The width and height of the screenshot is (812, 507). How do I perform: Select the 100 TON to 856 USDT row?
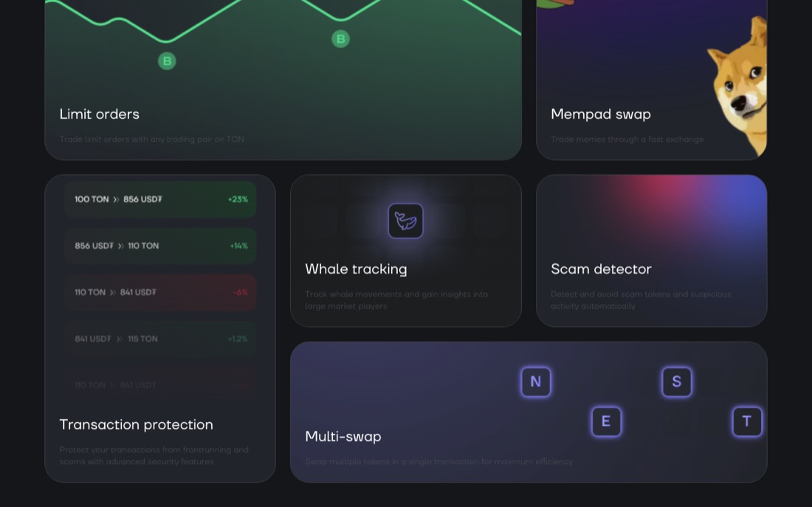tap(160, 199)
